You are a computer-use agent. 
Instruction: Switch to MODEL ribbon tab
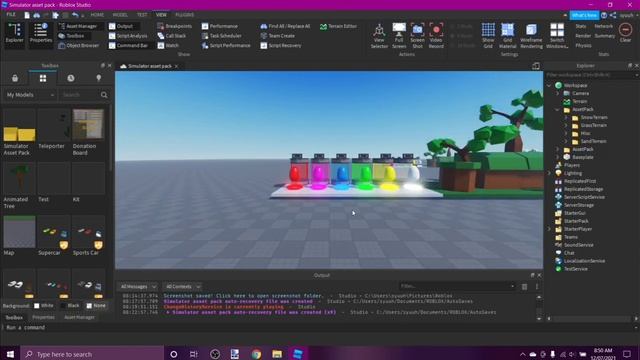[120, 15]
